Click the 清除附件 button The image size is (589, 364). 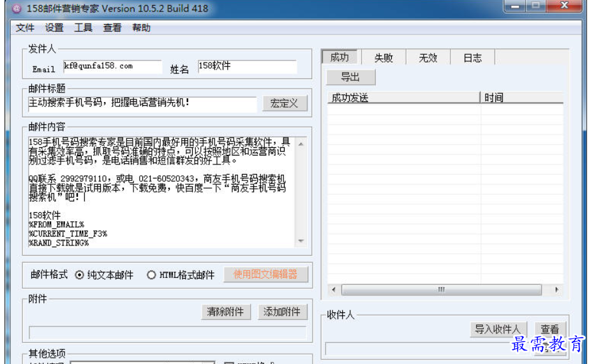(x=225, y=312)
